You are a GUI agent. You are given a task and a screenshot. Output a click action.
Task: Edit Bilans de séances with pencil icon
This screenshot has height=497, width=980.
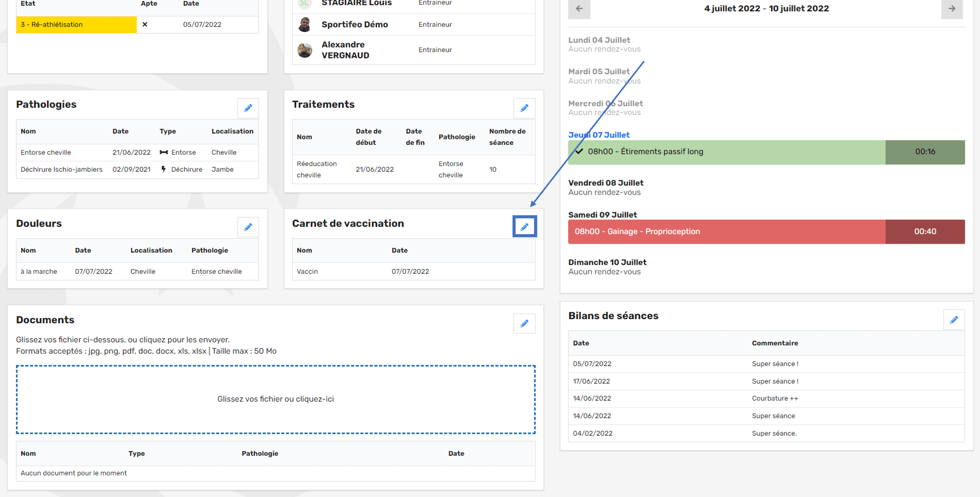954,320
